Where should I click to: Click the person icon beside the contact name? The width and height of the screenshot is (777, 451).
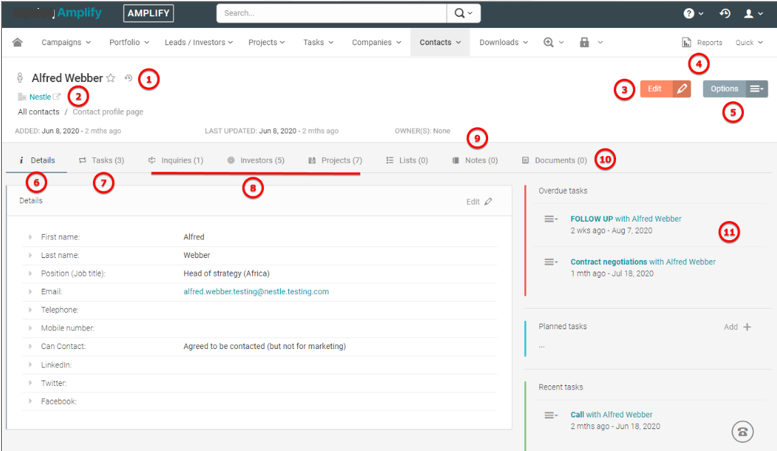tap(20, 78)
